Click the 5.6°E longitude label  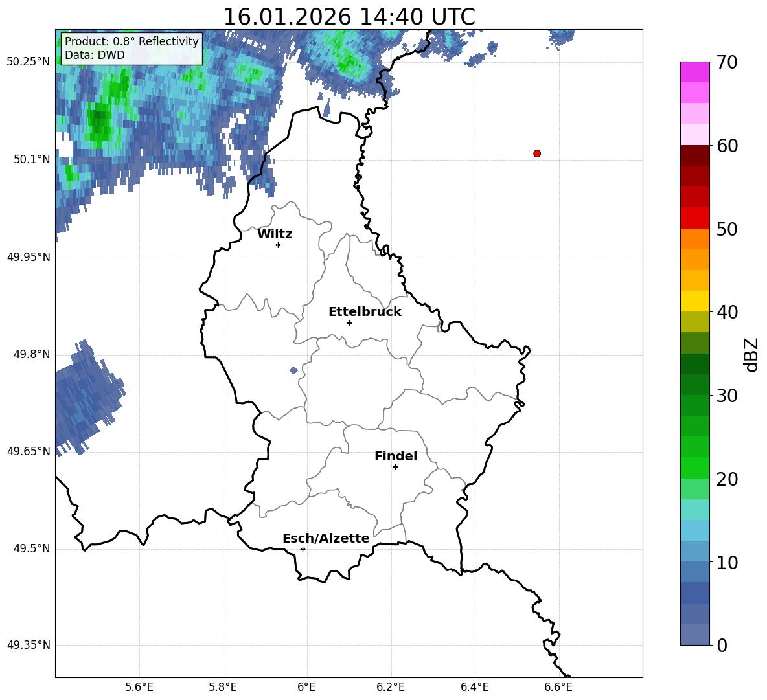[139, 687]
